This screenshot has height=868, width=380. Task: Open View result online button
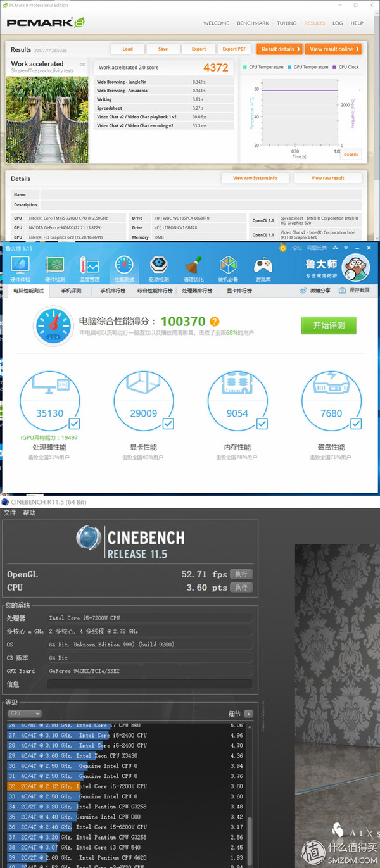click(333, 49)
